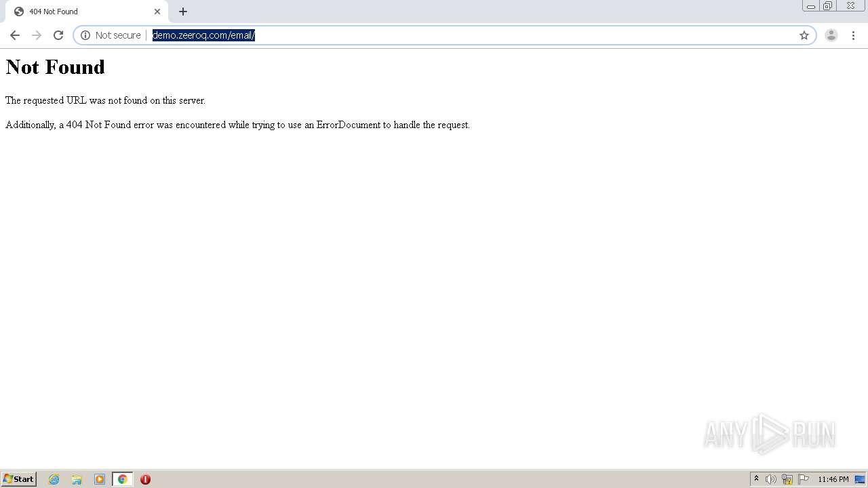Close the Chrome window
Viewport: 868px width, 488px height.
click(x=850, y=6)
